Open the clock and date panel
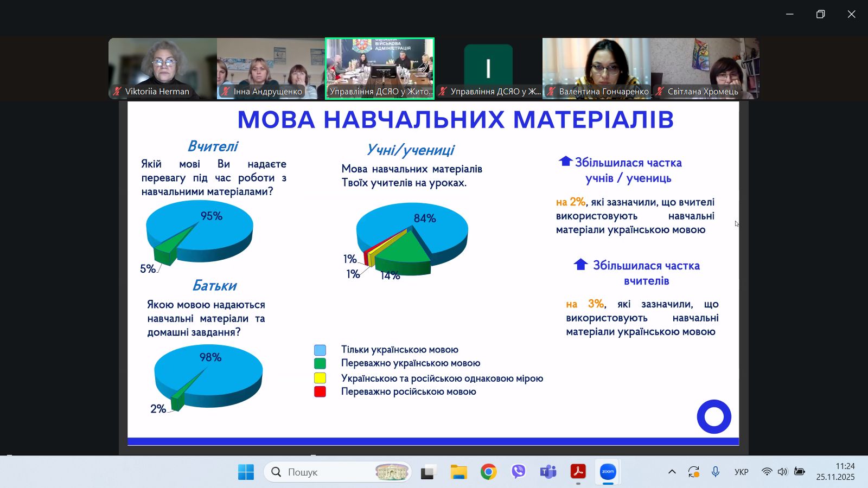 point(835,472)
